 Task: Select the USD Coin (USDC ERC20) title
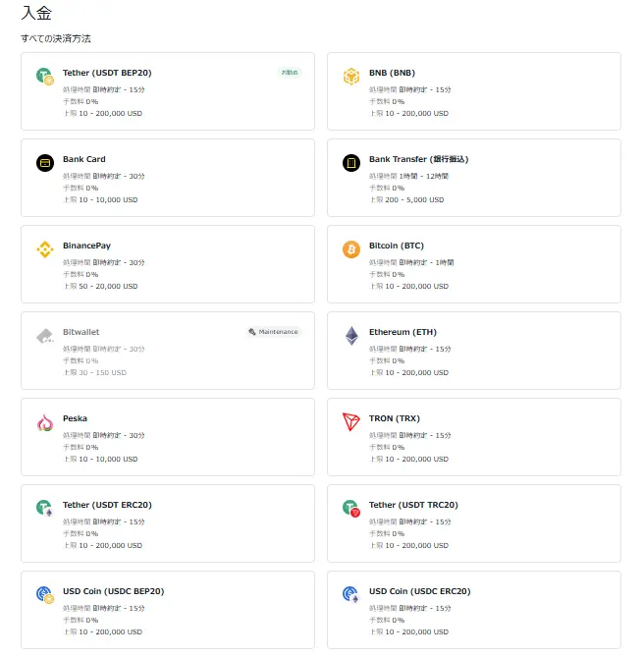point(420,591)
